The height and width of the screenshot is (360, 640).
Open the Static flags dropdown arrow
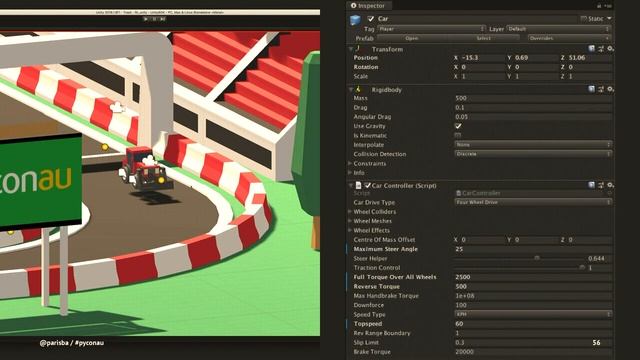(609, 19)
